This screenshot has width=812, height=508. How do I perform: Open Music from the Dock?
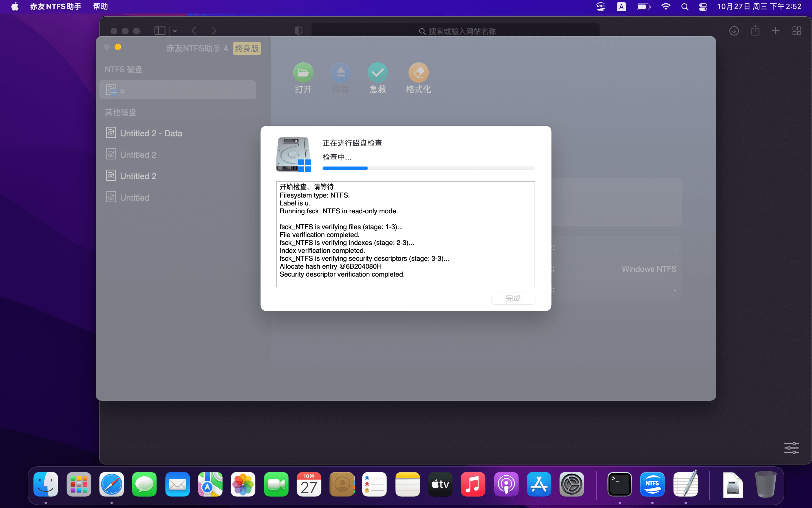tap(473, 484)
